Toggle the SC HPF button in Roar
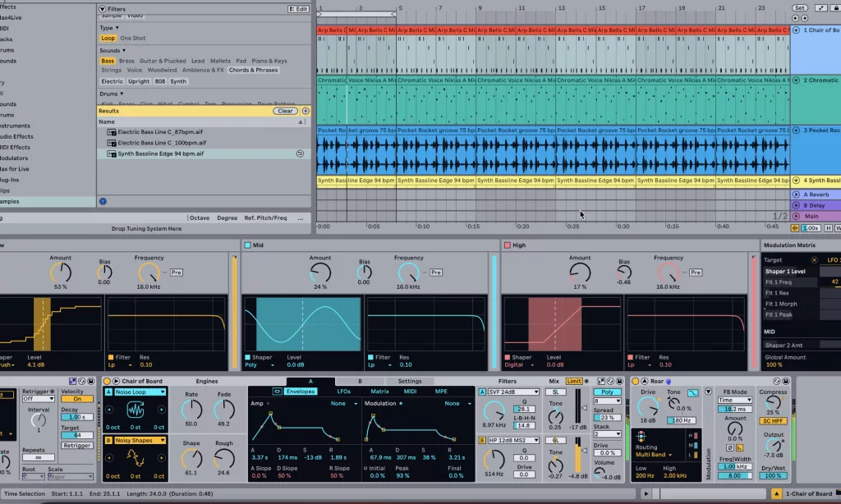This screenshot has width=841, height=504. (773, 421)
